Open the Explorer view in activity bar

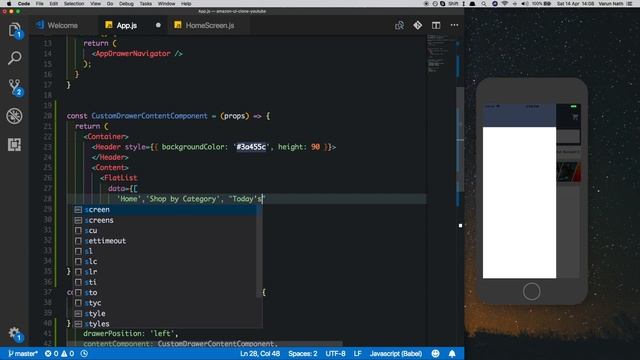tap(15, 30)
